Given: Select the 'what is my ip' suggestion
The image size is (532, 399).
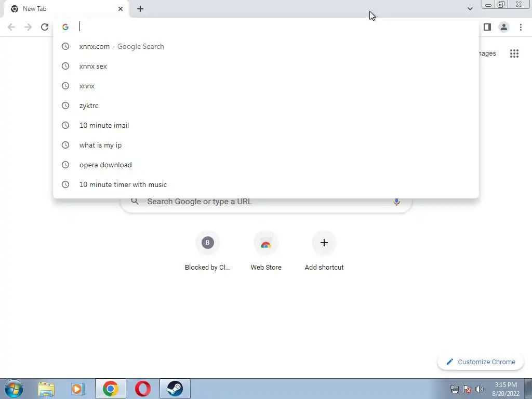Looking at the screenshot, I should (266, 145).
